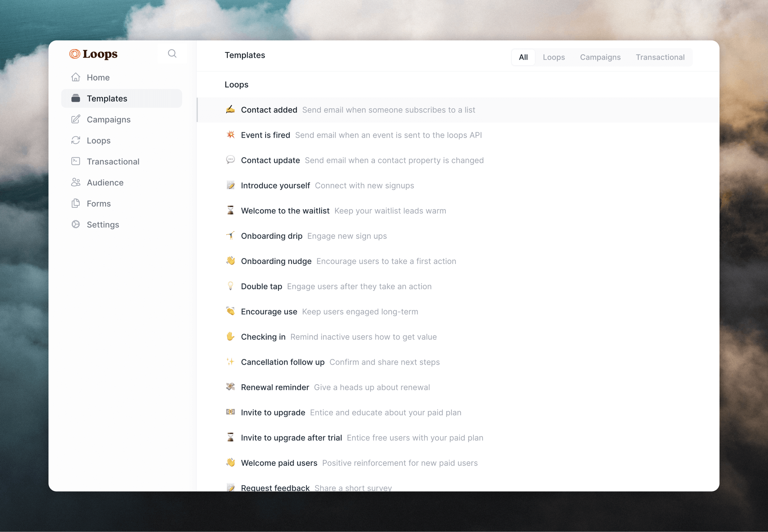Open the Cancellation follow up template

pos(458,362)
